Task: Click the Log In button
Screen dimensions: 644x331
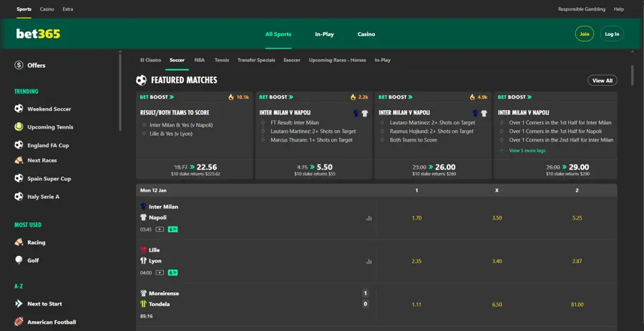Action: tap(612, 34)
